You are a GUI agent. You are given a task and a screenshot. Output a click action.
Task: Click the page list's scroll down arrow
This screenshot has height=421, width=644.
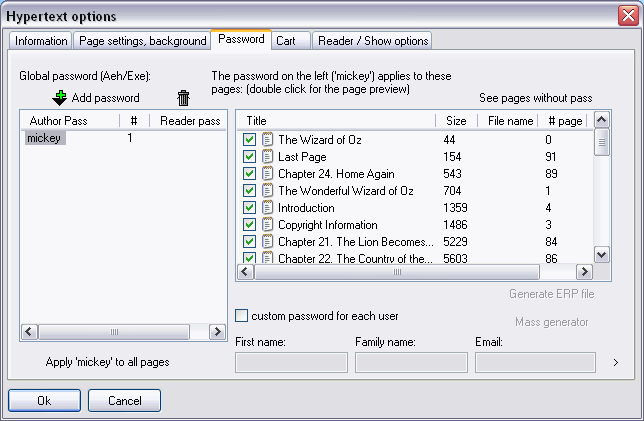coord(602,255)
